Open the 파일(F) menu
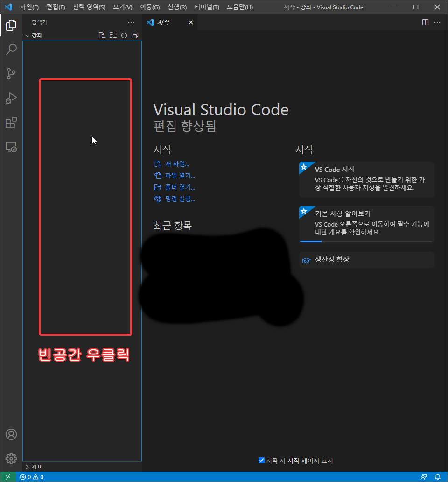This screenshot has height=482, width=448. coord(29,7)
